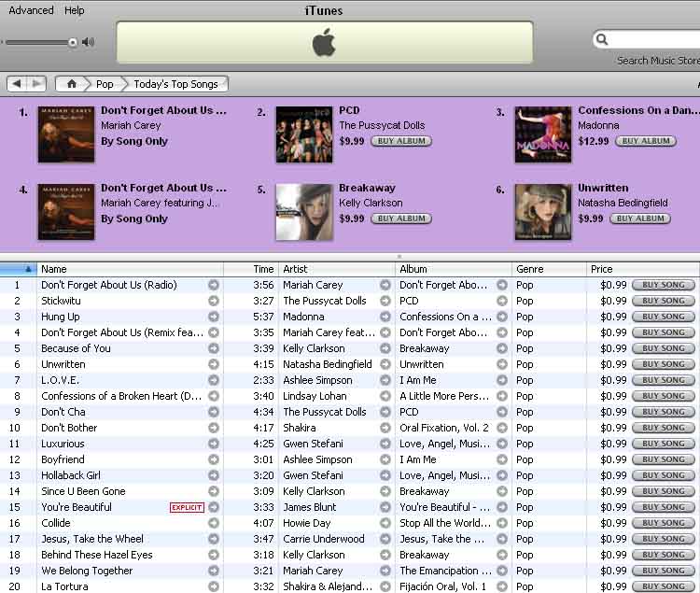Click arrow next to Behind These Hazel Eyes name
700x593 pixels.
214,555
